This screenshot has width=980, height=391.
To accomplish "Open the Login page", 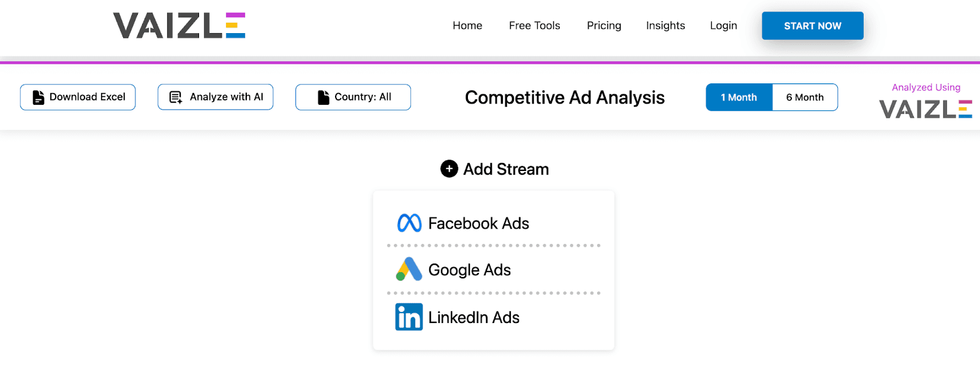I will pos(723,26).
